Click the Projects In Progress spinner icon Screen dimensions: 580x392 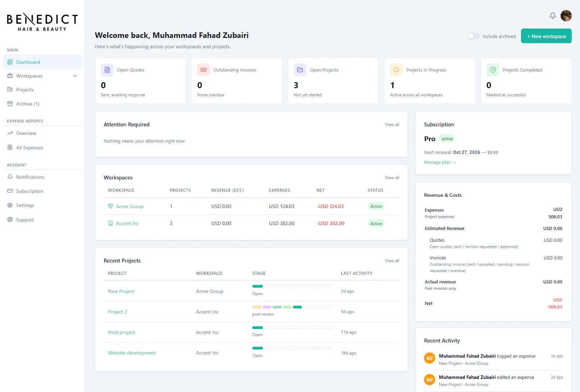tap(396, 70)
